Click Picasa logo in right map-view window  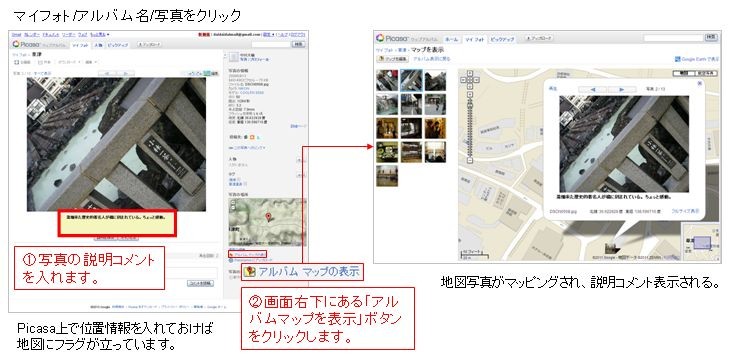click(393, 39)
